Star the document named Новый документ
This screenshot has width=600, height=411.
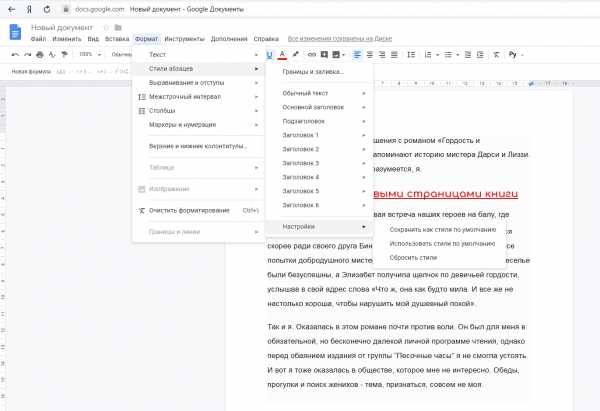pyautogui.click(x=106, y=28)
